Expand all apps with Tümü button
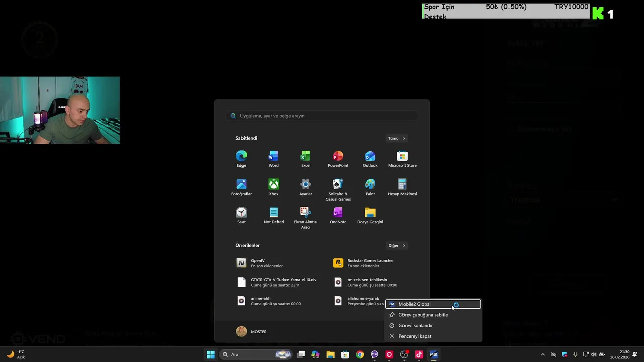The width and height of the screenshot is (644, 362). [x=396, y=138]
